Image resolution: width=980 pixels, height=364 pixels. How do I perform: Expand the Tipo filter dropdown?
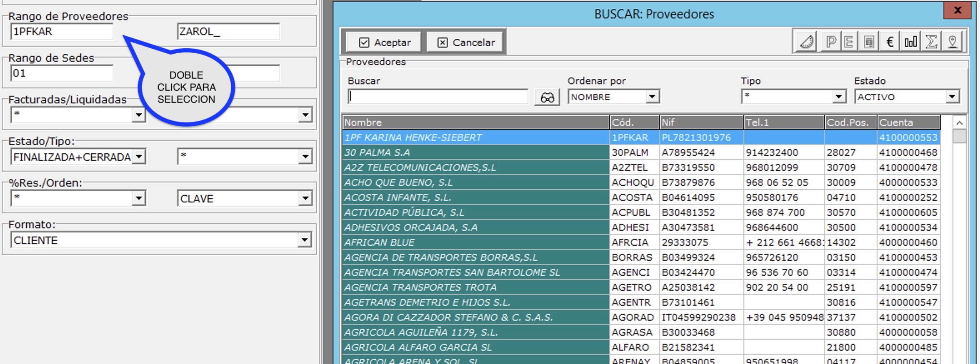(x=839, y=97)
